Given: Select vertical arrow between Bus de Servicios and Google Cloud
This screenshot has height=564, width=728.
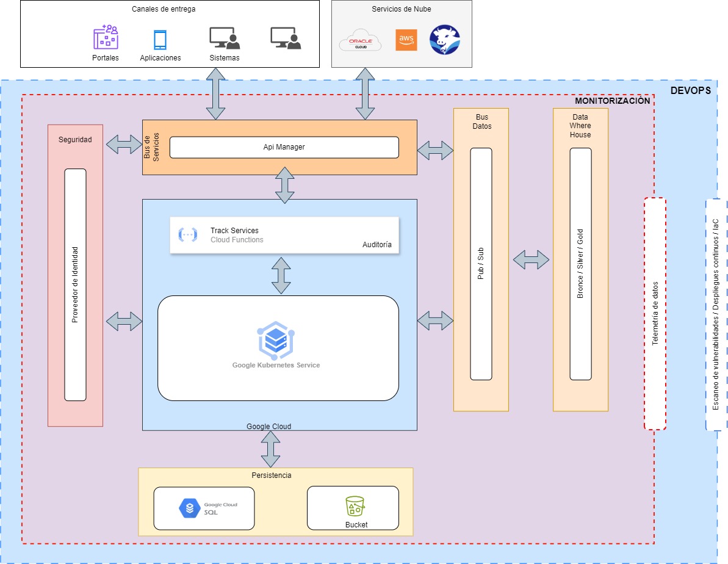Looking at the screenshot, I should 284,186.
